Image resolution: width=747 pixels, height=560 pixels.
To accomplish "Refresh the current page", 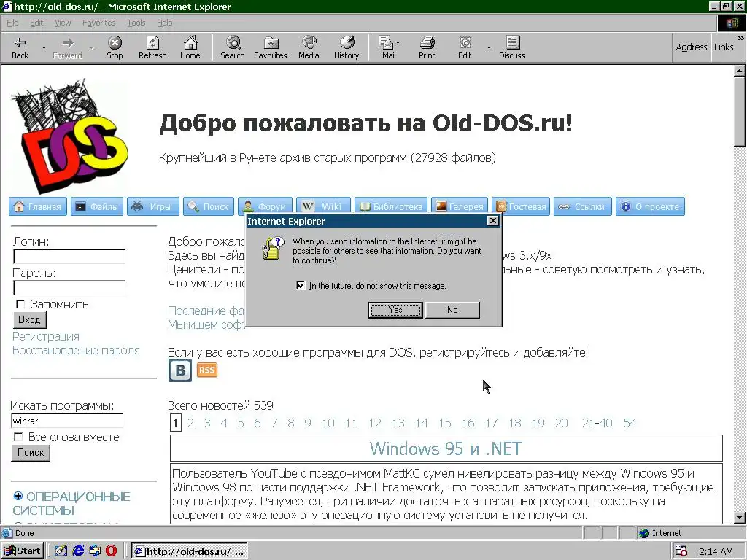I will 152,47.
